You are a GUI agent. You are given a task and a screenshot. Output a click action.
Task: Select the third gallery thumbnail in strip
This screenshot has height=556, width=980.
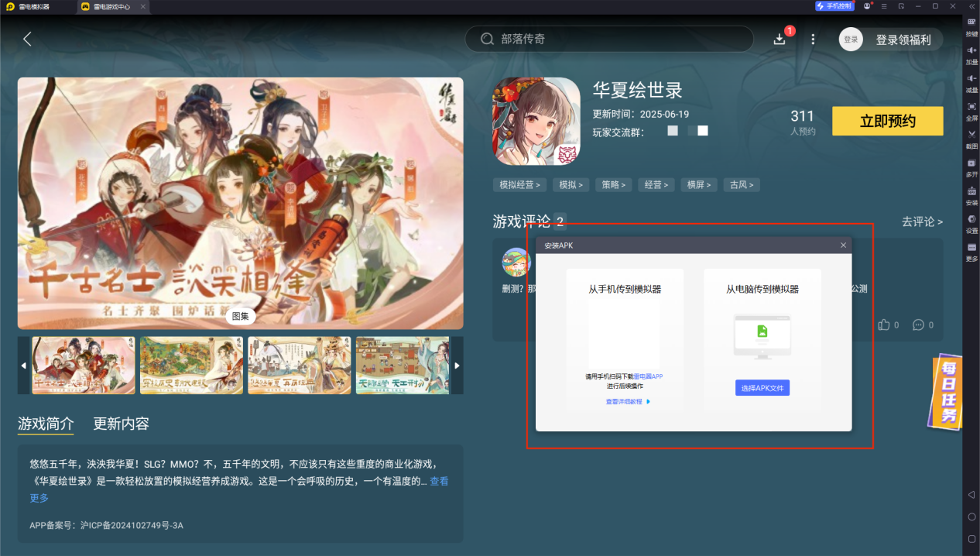click(300, 366)
